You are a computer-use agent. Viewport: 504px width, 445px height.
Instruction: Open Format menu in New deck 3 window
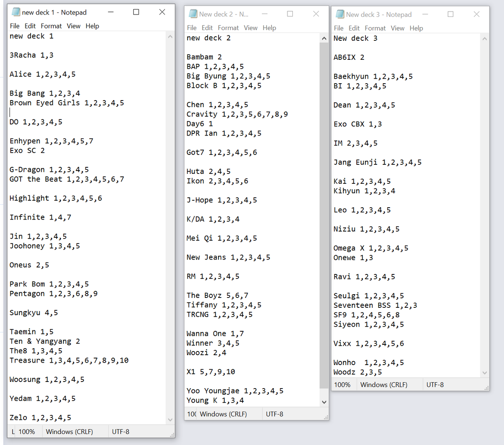[x=375, y=28]
